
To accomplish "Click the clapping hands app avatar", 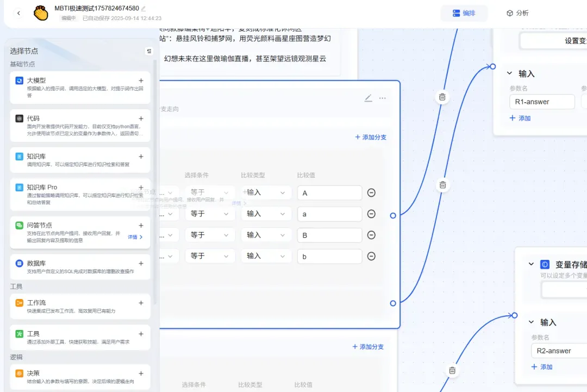I will (x=41, y=13).
